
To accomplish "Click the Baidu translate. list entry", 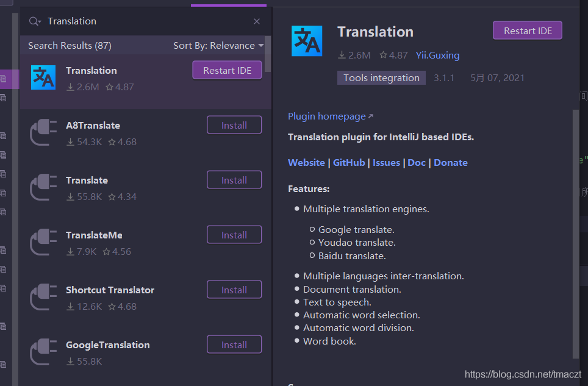I will coord(352,256).
